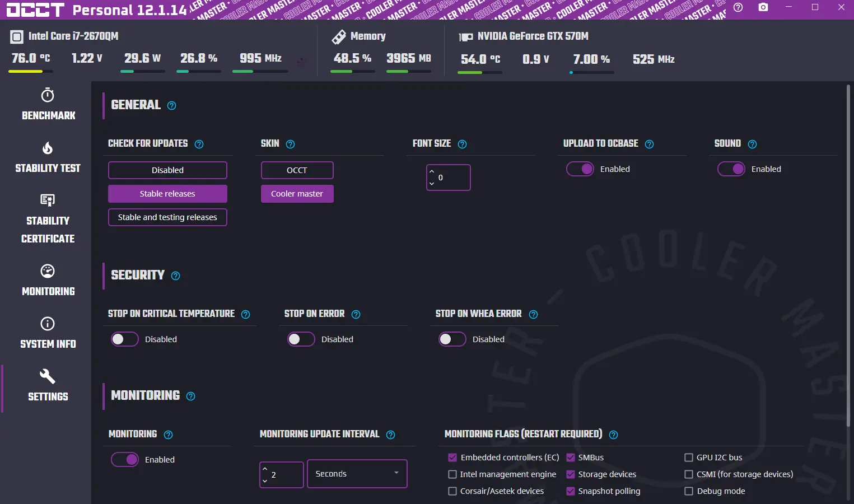854x504 pixels.
Task: Open the System Info section
Action: pyautogui.click(x=48, y=333)
